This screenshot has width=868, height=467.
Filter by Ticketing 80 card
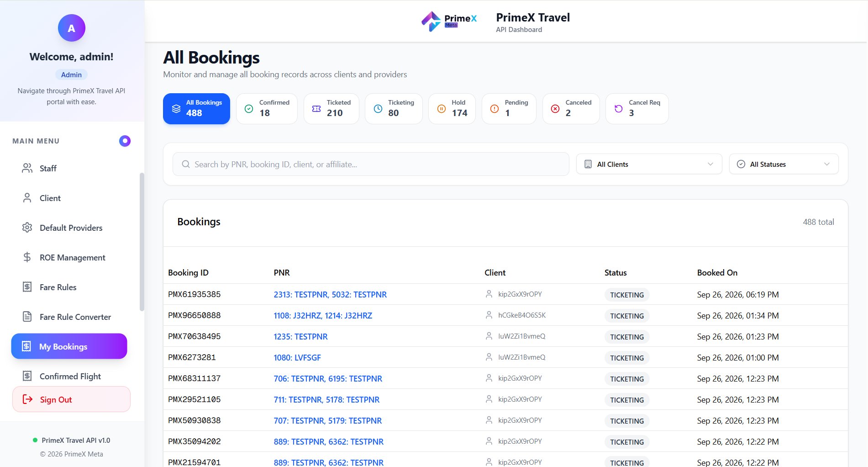(394, 109)
